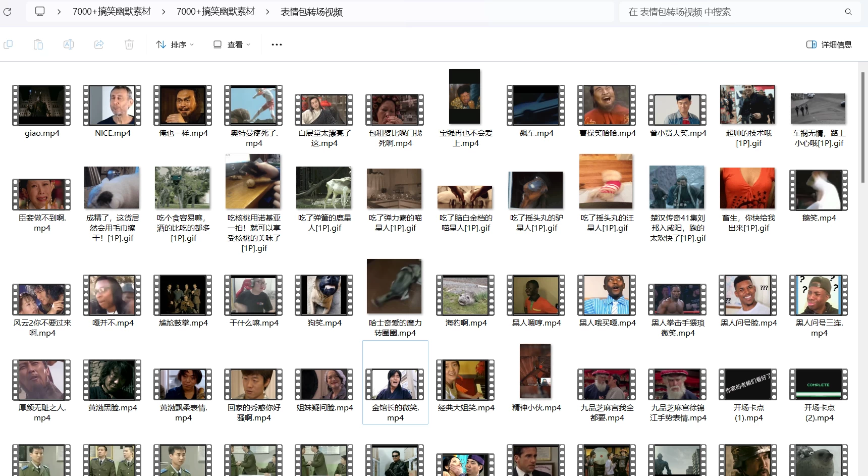Image resolution: width=868 pixels, height=476 pixels.
Task: Select the 金馆长的微笑.mp4 thumbnail
Action: click(395, 384)
